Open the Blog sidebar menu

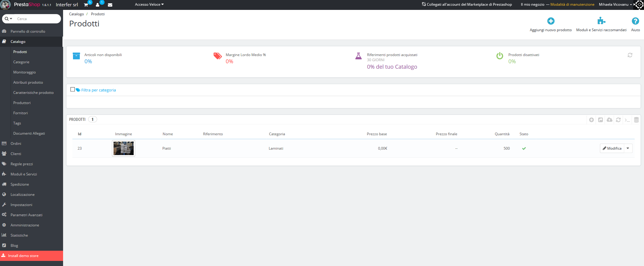click(32, 246)
